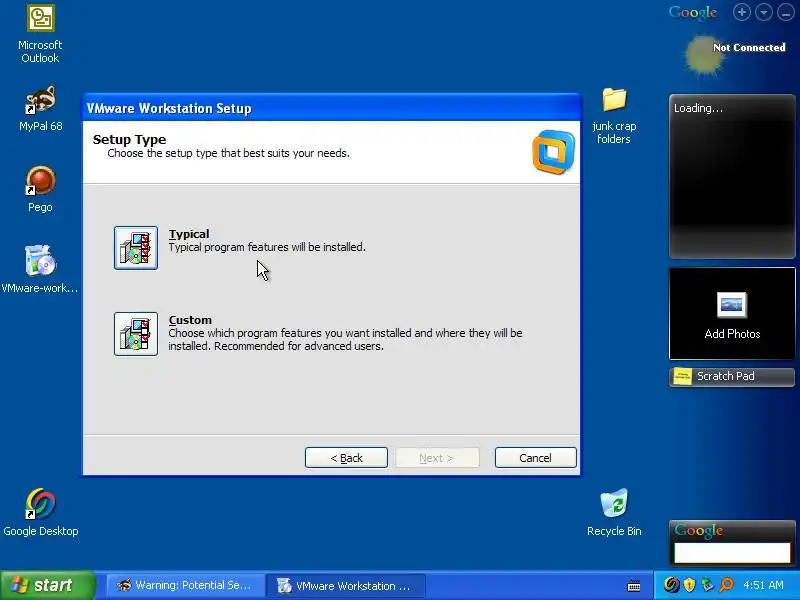800x600 pixels.
Task: Click the Google Desktop swirl tray icon
Action: 671,585
